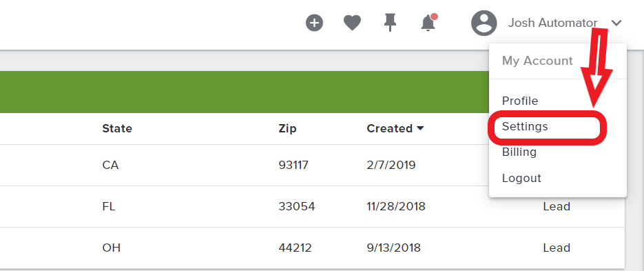This screenshot has width=644, height=271.
Task: Click the plus add-new icon
Action: (x=314, y=23)
